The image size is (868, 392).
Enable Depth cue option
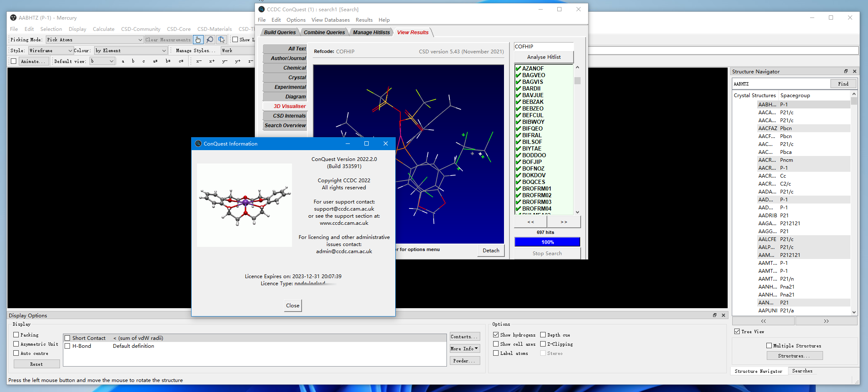pos(543,335)
